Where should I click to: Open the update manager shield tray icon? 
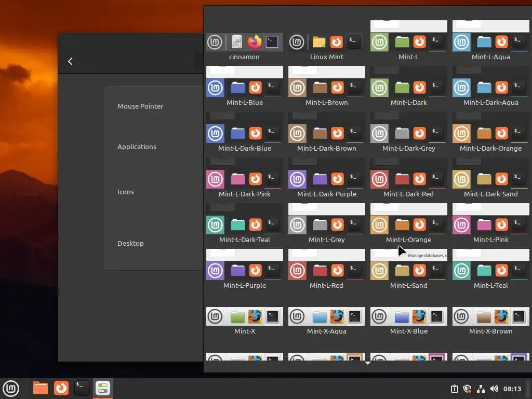[467, 389]
